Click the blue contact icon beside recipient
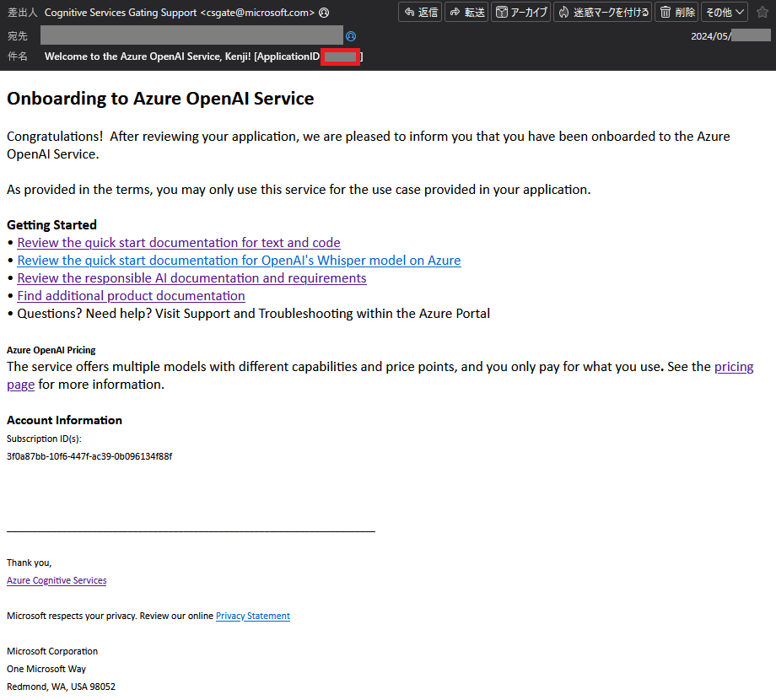The image size is (776, 700). point(351,36)
